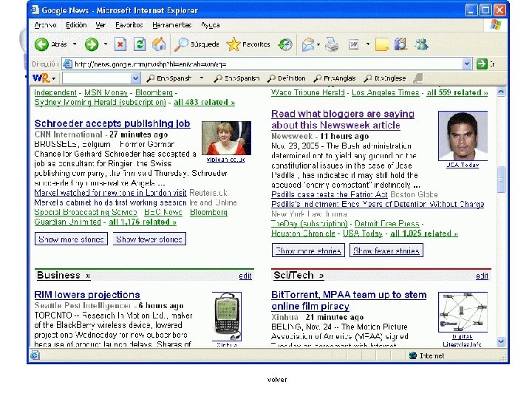Click the It>Inglese toolbar button
Image resolution: width=532 pixels, height=399 pixels.
point(384,78)
